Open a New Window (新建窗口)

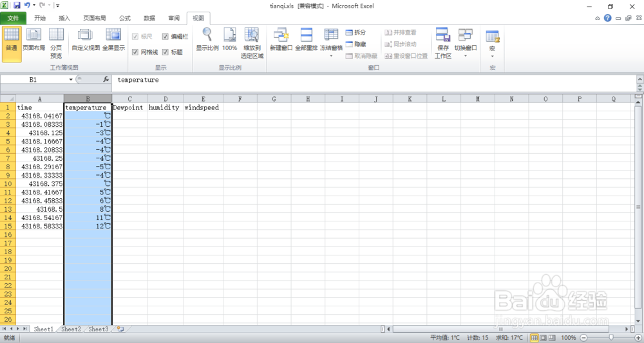tap(281, 40)
